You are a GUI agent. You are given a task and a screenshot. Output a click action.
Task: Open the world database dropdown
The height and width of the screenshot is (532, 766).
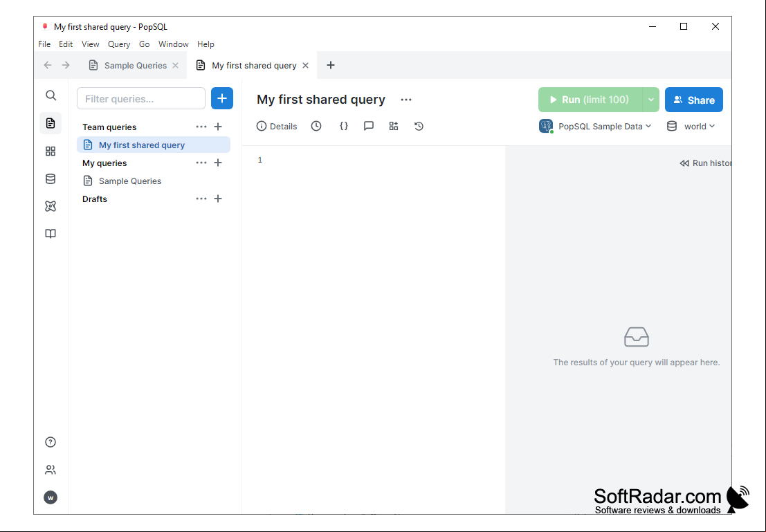(x=691, y=126)
